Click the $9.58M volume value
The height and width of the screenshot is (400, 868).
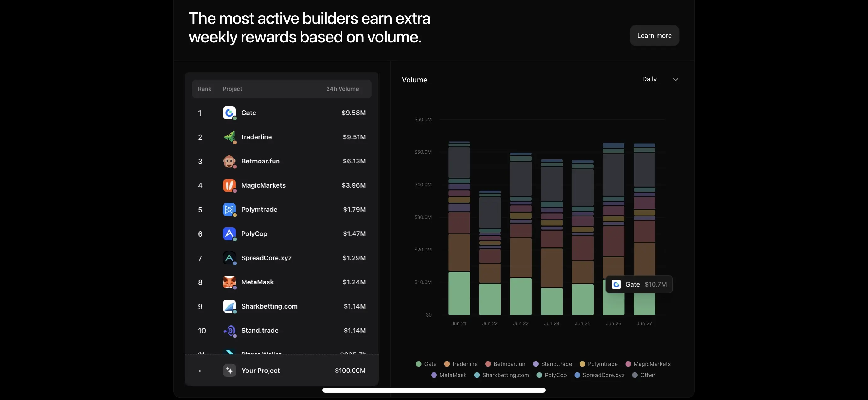[354, 113]
